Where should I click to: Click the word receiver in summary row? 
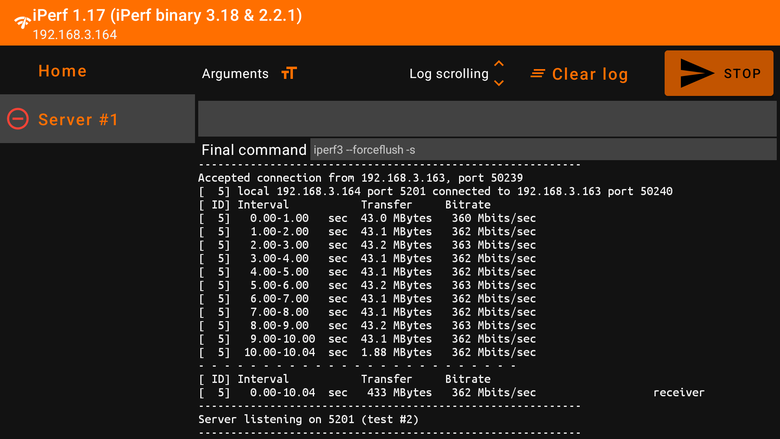(679, 392)
